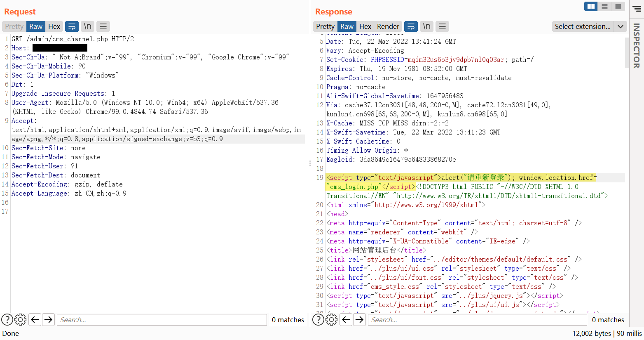Click the Pragma: no-cache response header
Viewport: 644px width, 340px height.
(356, 87)
